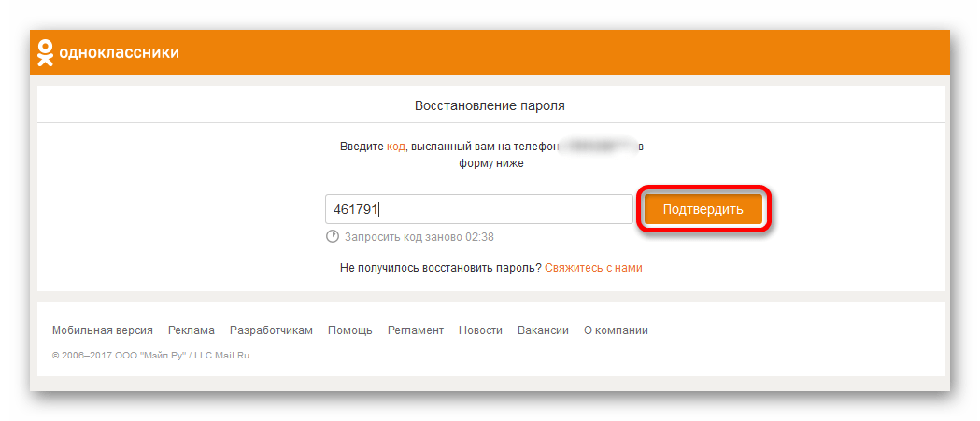Viewport: 980px width, 421px height.
Task: Click the одноклассники wordmark in the header
Action: click(x=119, y=52)
